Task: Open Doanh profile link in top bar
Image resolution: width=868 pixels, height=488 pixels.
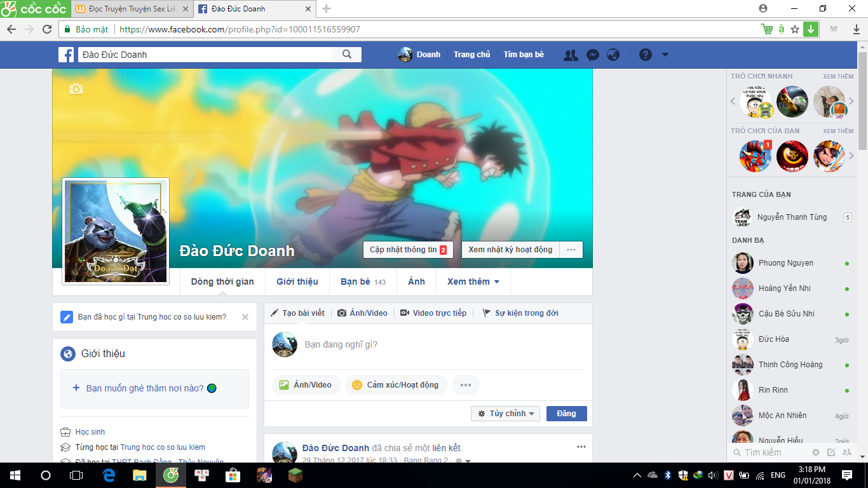Action: [419, 55]
